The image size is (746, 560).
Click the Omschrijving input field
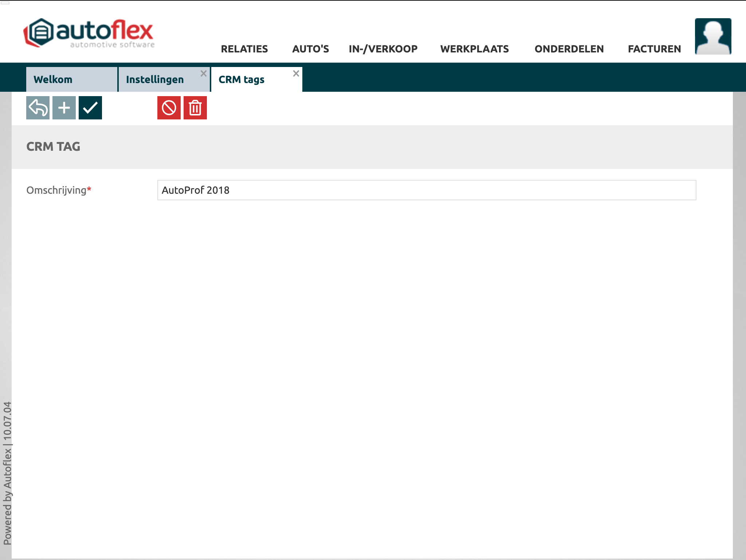pyautogui.click(x=426, y=190)
